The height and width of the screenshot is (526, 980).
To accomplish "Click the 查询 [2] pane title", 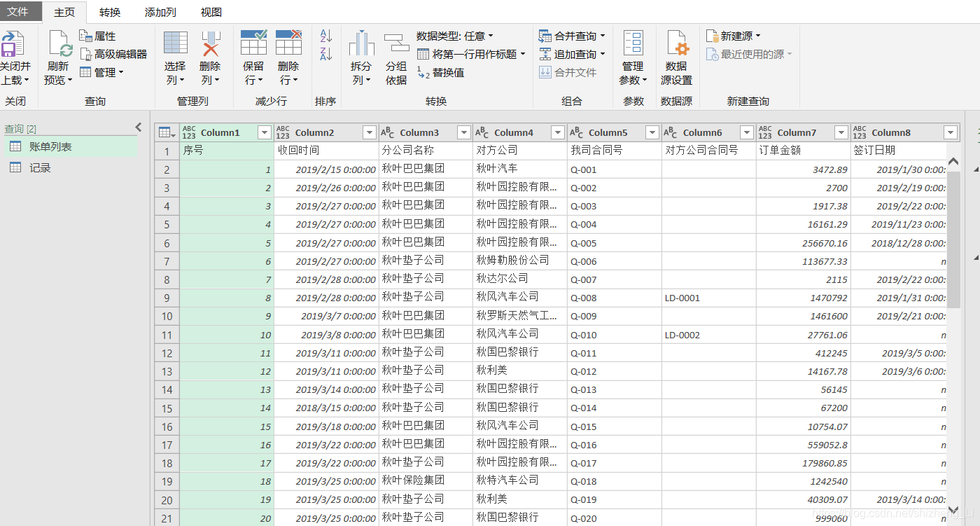I will pos(20,129).
